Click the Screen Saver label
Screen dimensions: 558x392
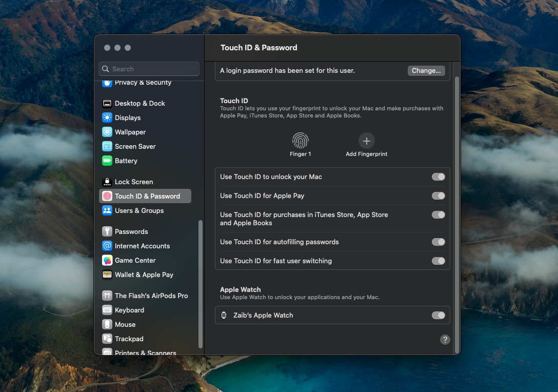click(x=135, y=146)
